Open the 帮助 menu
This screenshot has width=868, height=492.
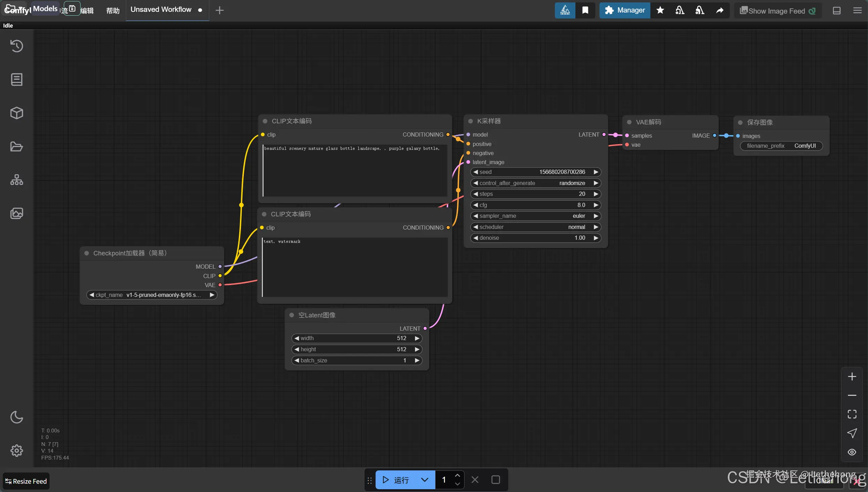(113, 10)
